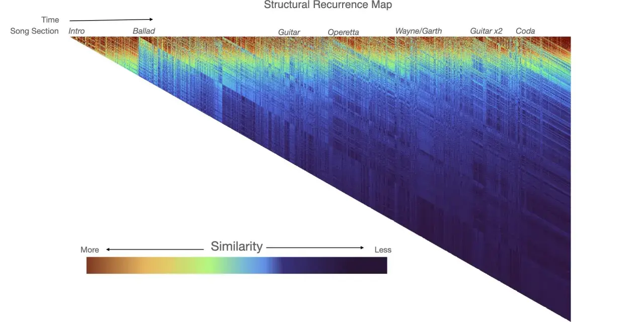Viewport: 644px width, 322px height.
Task: Click the Coda section label
Action: tap(525, 31)
